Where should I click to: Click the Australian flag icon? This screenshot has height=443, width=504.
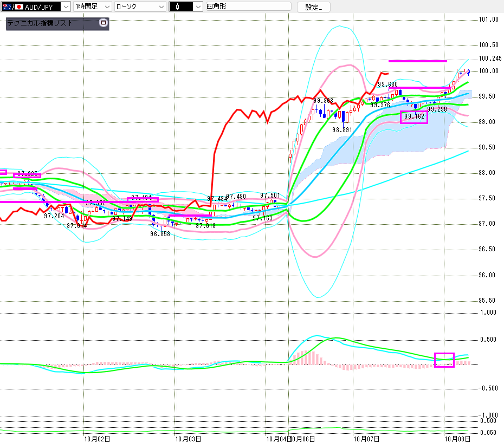tap(8, 7)
